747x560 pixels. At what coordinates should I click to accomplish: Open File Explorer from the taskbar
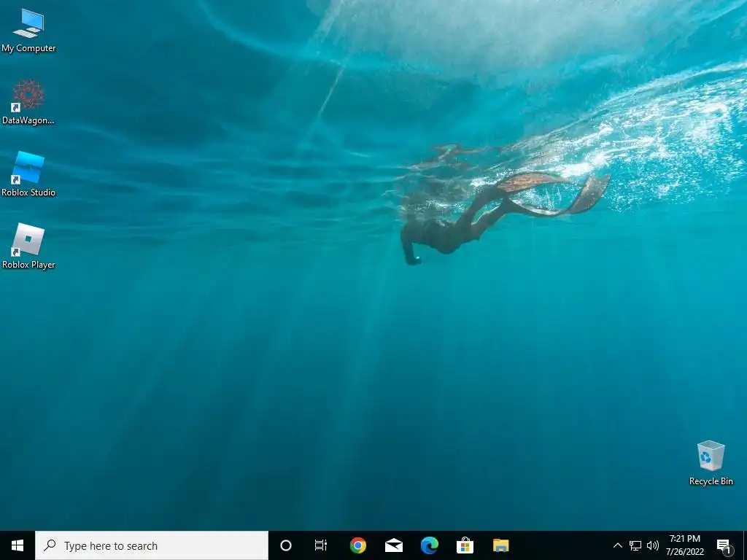coord(500,545)
